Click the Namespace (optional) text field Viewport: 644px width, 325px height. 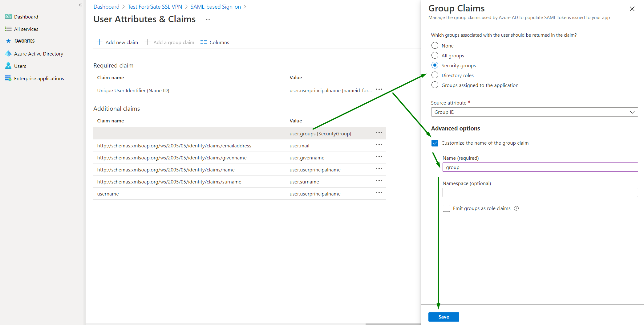540,193
